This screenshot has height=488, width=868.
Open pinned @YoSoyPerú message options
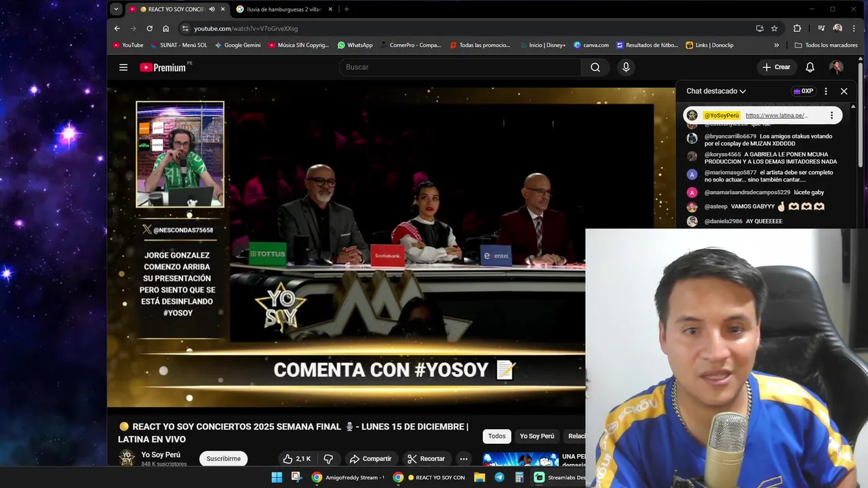pos(831,115)
